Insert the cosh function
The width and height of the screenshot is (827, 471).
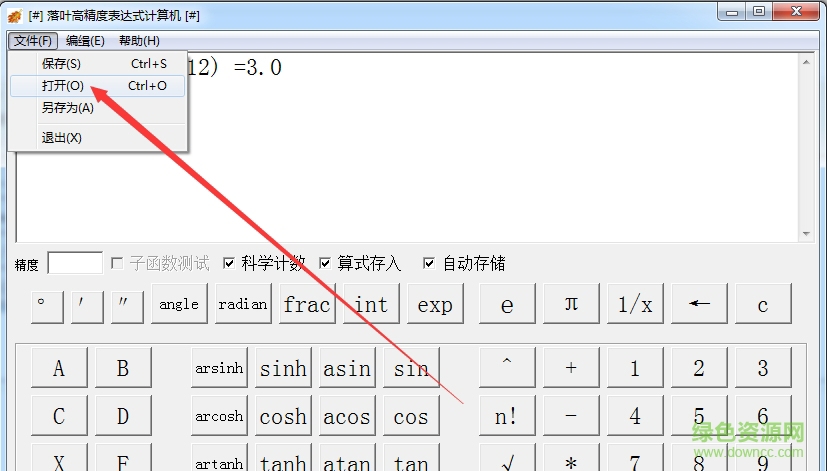(x=283, y=416)
